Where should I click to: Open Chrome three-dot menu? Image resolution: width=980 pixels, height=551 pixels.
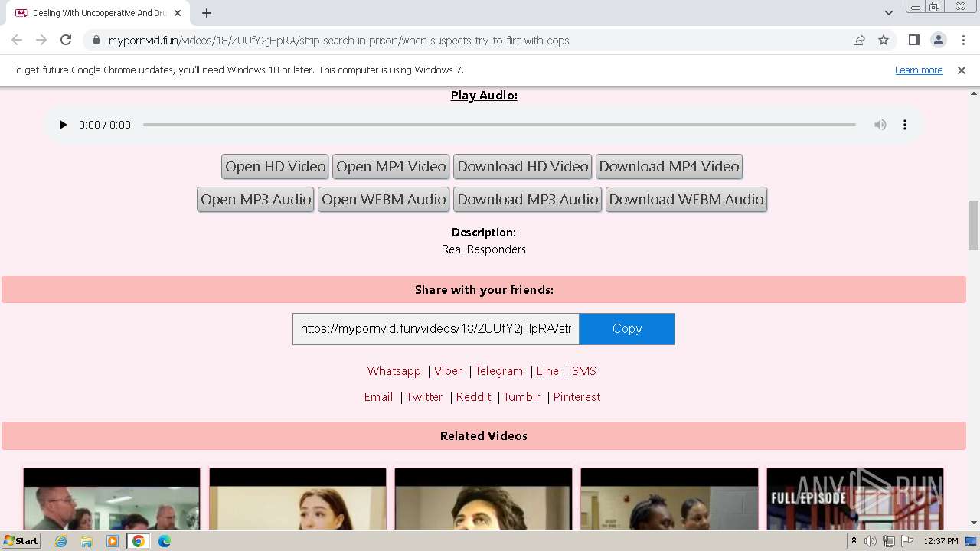[x=963, y=41]
